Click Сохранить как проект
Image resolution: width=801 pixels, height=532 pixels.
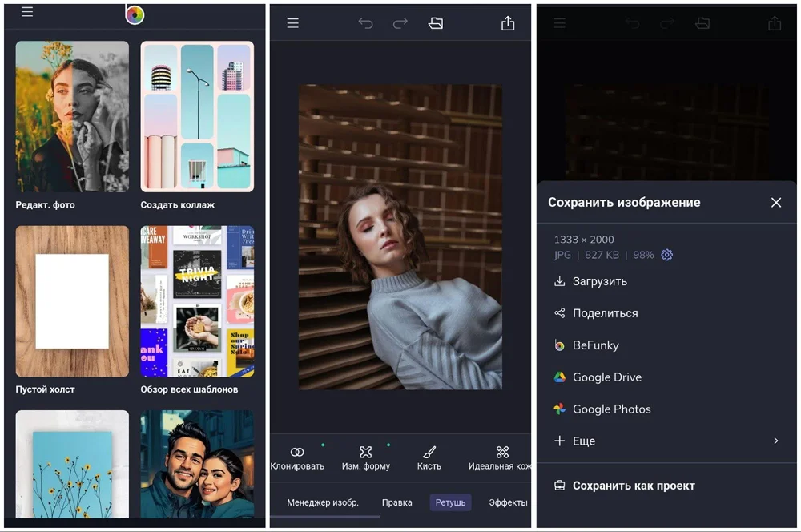(633, 486)
